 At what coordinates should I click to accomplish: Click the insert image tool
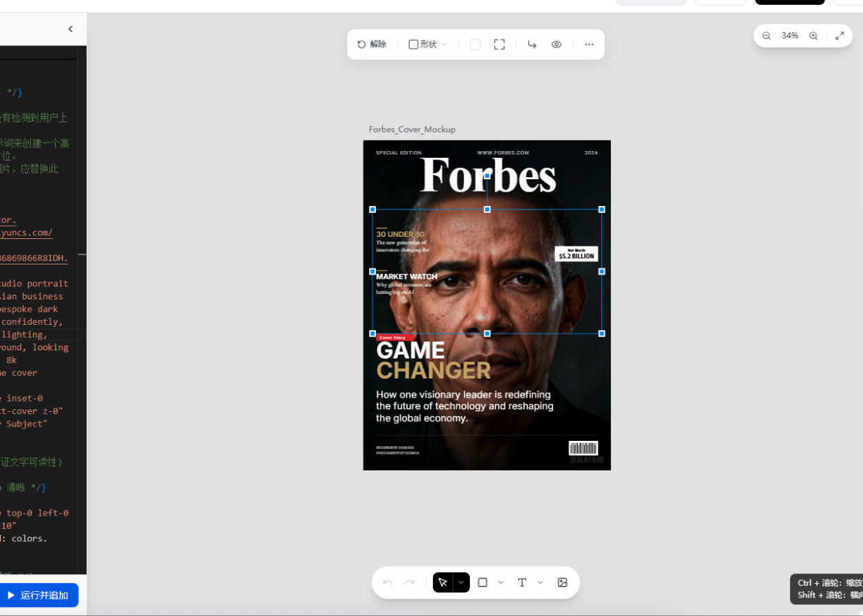563,582
